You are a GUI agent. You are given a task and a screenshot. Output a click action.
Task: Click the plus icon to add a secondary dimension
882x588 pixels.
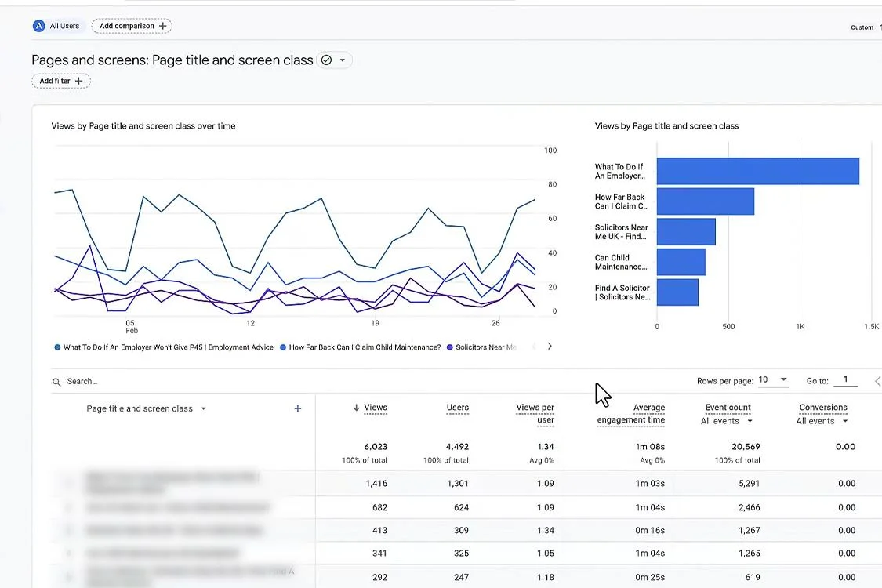(x=297, y=408)
